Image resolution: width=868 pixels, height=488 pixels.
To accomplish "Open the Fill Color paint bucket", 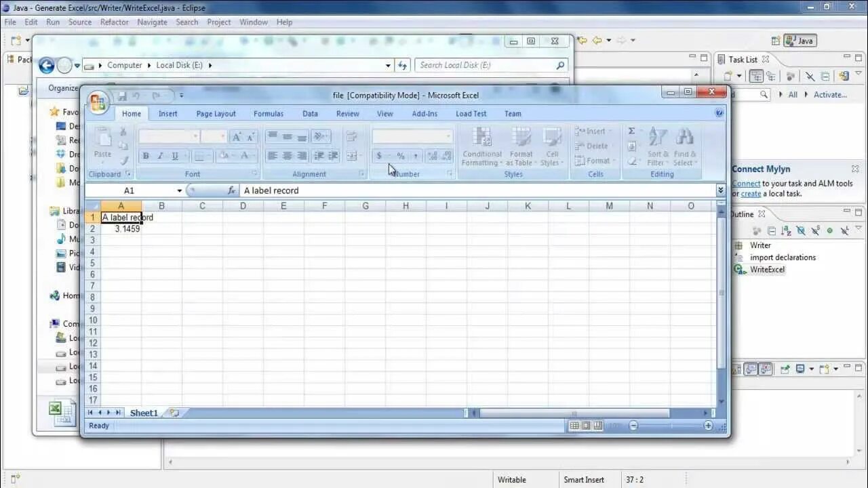I will 224,156.
